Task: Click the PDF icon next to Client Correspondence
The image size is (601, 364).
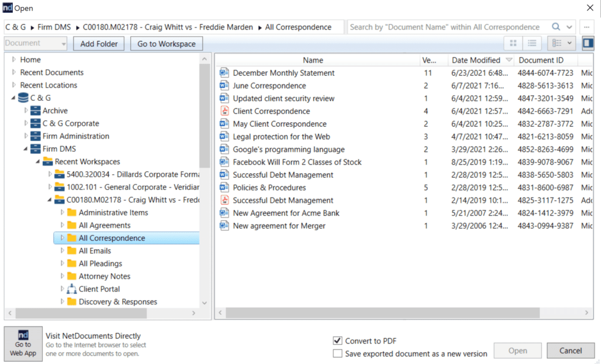Action: coord(225,111)
